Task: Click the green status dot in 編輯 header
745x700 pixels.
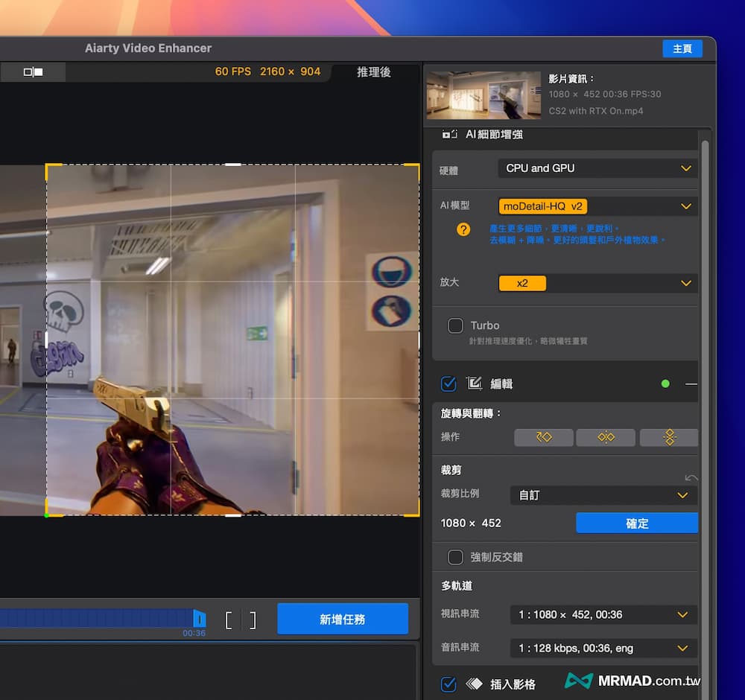Action: pos(665,384)
